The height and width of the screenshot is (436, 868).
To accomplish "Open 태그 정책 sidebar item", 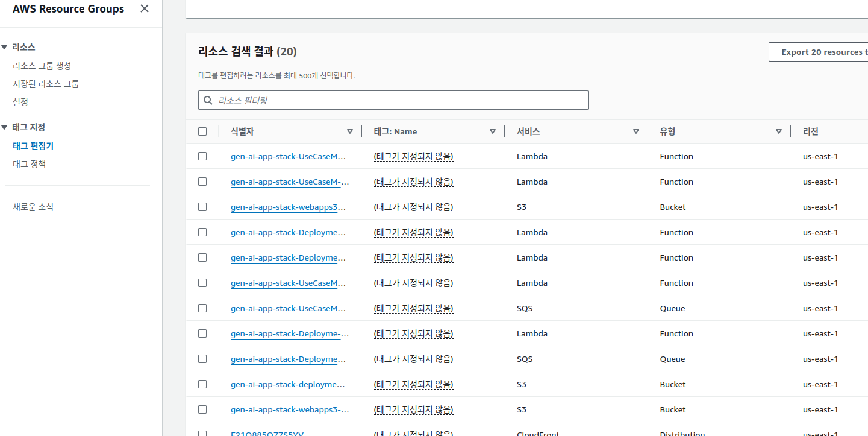I will pos(30,164).
